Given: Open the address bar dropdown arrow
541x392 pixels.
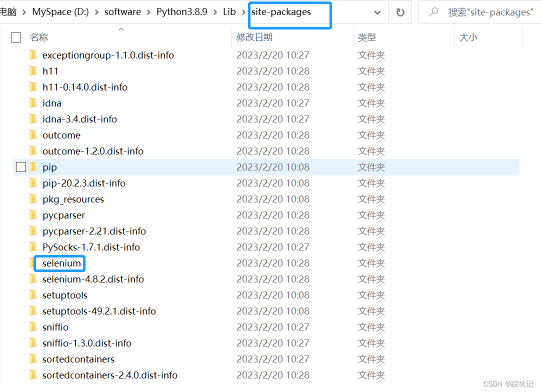Looking at the screenshot, I should point(377,12).
